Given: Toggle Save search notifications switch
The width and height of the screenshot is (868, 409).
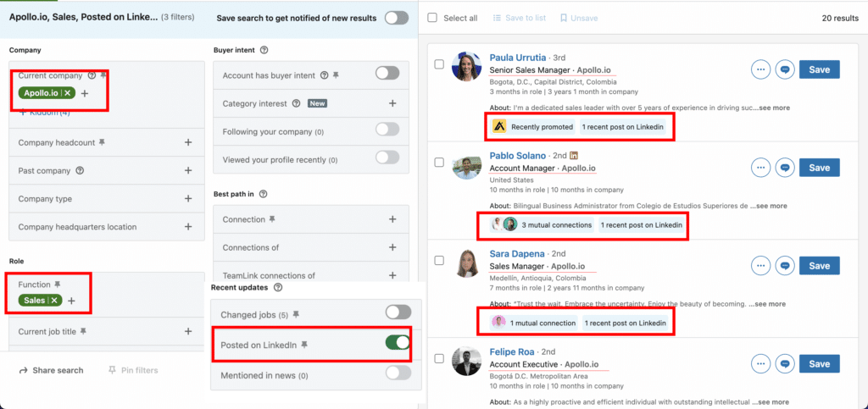Looking at the screenshot, I should pyautogui.click(x=397, y=18).
